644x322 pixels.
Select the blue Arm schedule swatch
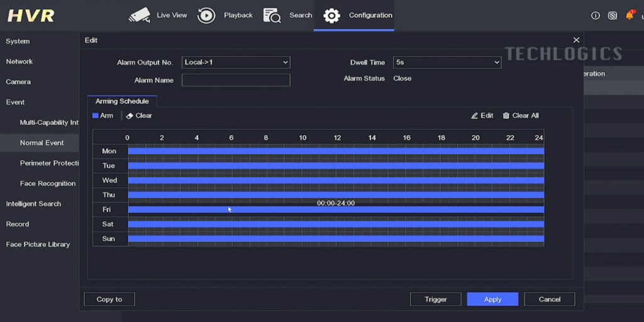[x=96, y=116]
